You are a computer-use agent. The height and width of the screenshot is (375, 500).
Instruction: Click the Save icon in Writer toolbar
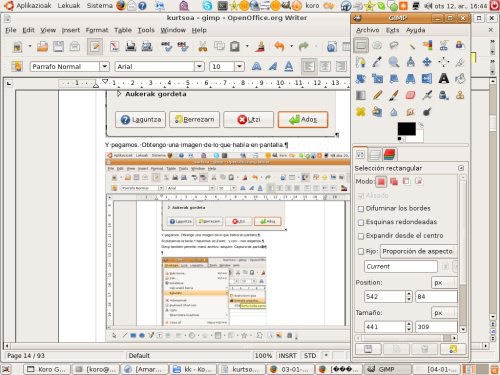tap(59, 46)
